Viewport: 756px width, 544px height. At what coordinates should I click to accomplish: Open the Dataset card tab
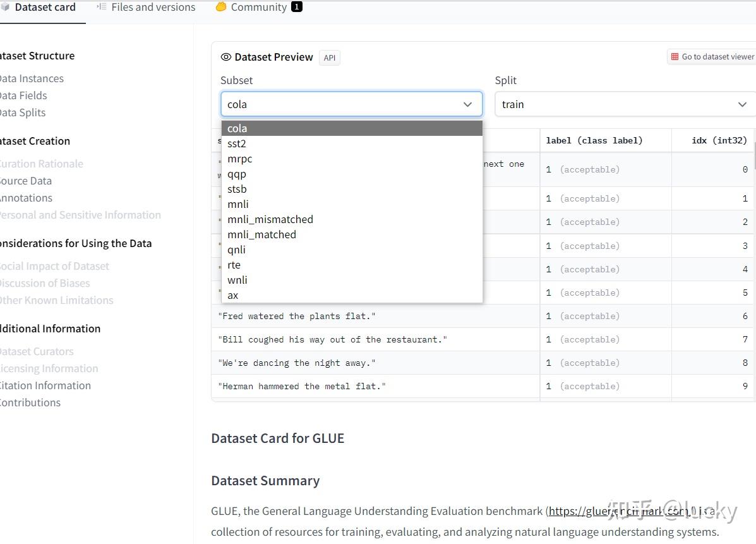tap(40, 8)
